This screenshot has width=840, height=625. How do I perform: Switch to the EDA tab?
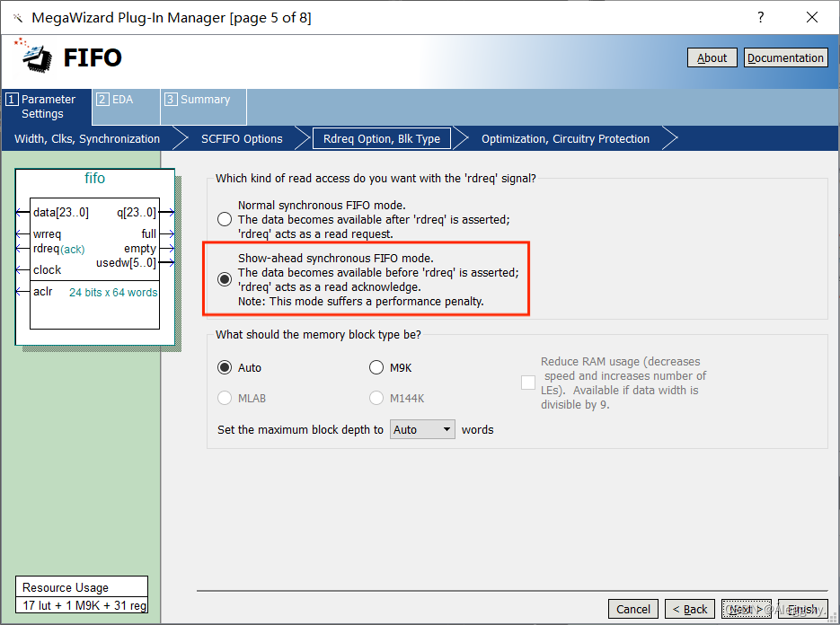pos(127,107)
